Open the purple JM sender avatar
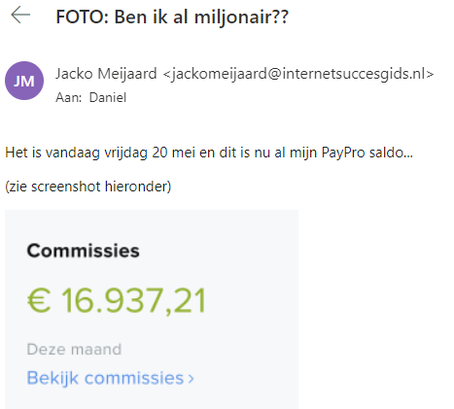This screenshot has width=454, height=409. click(x=24, y=81)
